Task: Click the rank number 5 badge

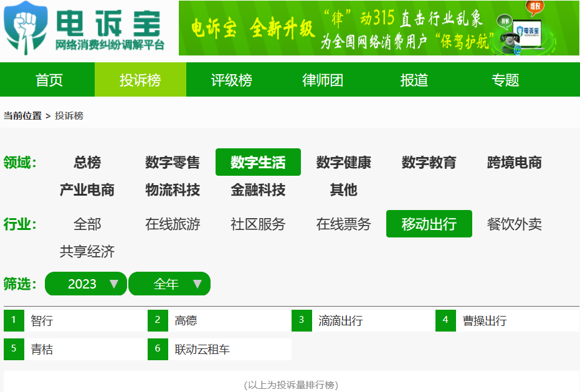Action: tap(14, 349)
